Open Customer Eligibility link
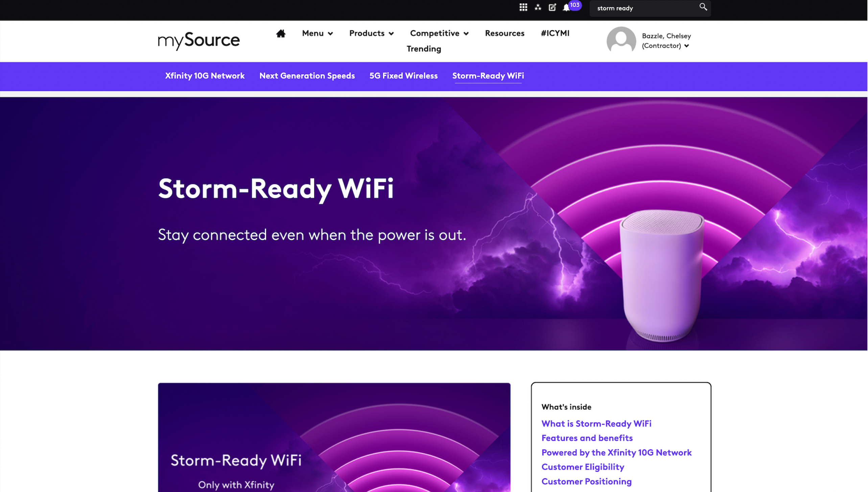This screenshot has height=492, width=868. (583, 467)
